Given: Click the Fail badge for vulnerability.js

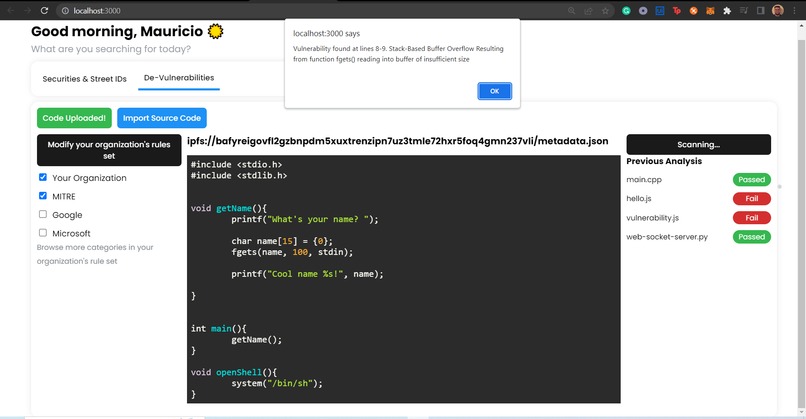Looking at the screenshot, I should (x=752, y=217).
